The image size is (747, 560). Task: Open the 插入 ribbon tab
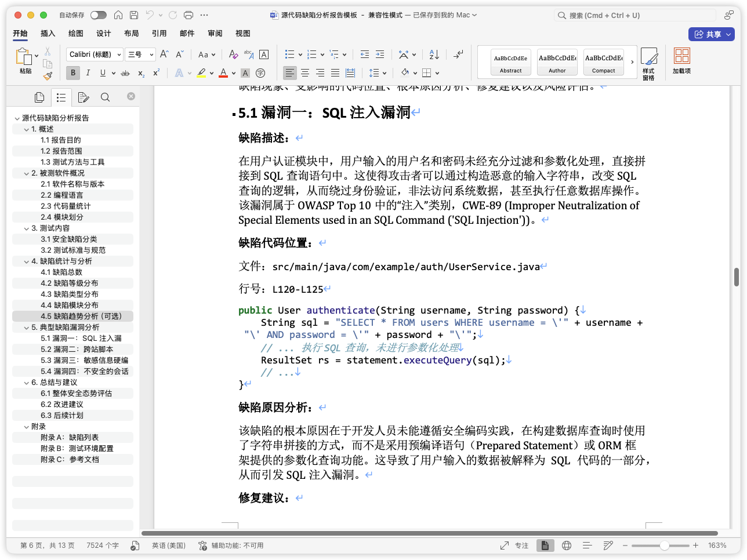[x=48, y=34]
